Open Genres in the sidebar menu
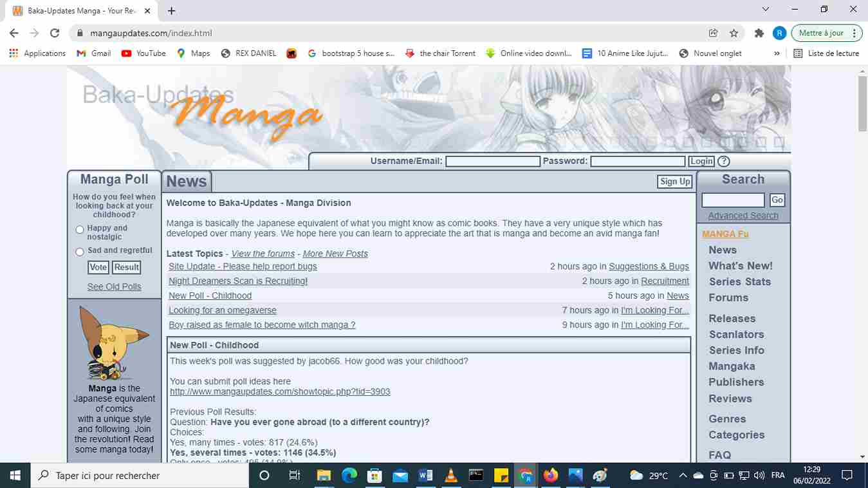Viewport: 868px width, 488px height. 727,418
